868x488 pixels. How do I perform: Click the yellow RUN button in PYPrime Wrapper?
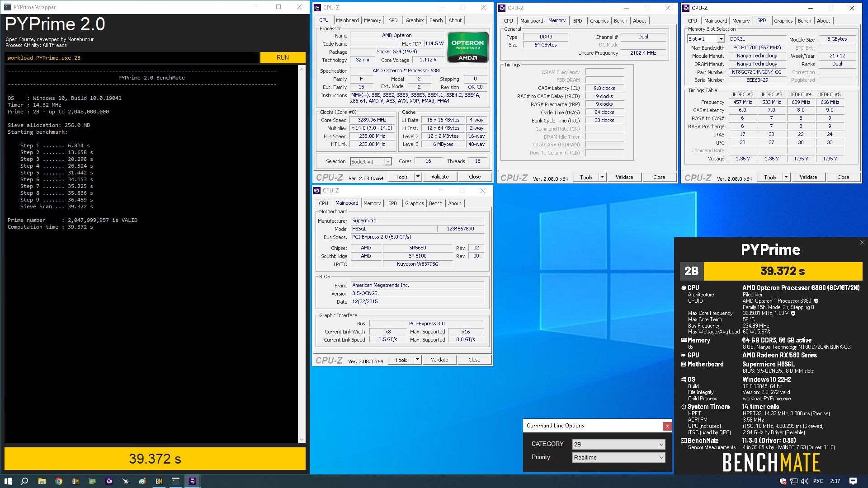[283, 57]
